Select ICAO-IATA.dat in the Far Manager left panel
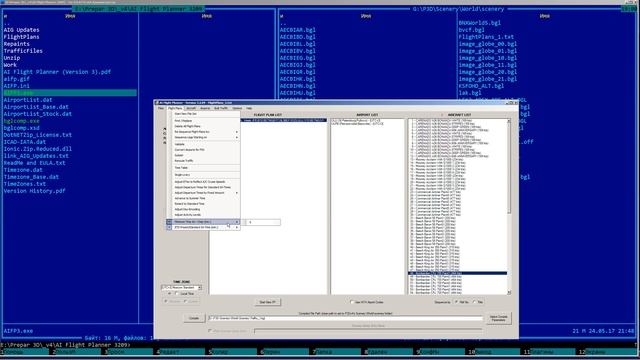Image resolution: width=640 pixels, height=360 pixels. pyautogui.click(x=25, y=142)
